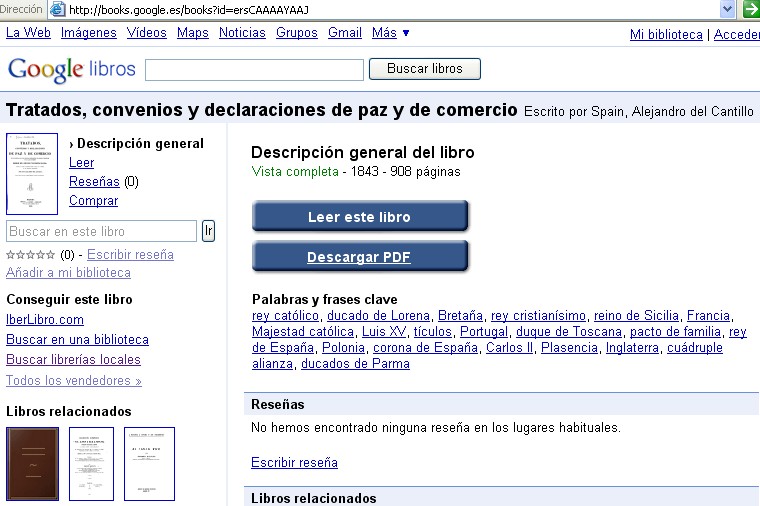
Task: Click Escribir reseña under Reseñas section
Action: [294, 462]
